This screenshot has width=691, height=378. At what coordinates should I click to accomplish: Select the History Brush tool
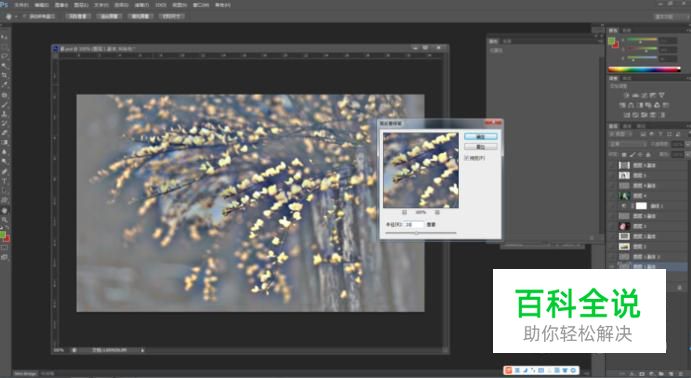tap(4, 123)
